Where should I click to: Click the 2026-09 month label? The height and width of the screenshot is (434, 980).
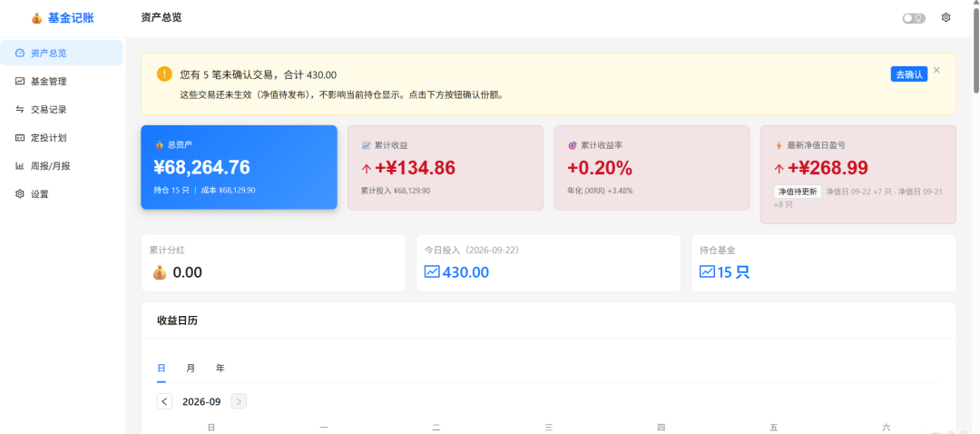tap(201, 401)
